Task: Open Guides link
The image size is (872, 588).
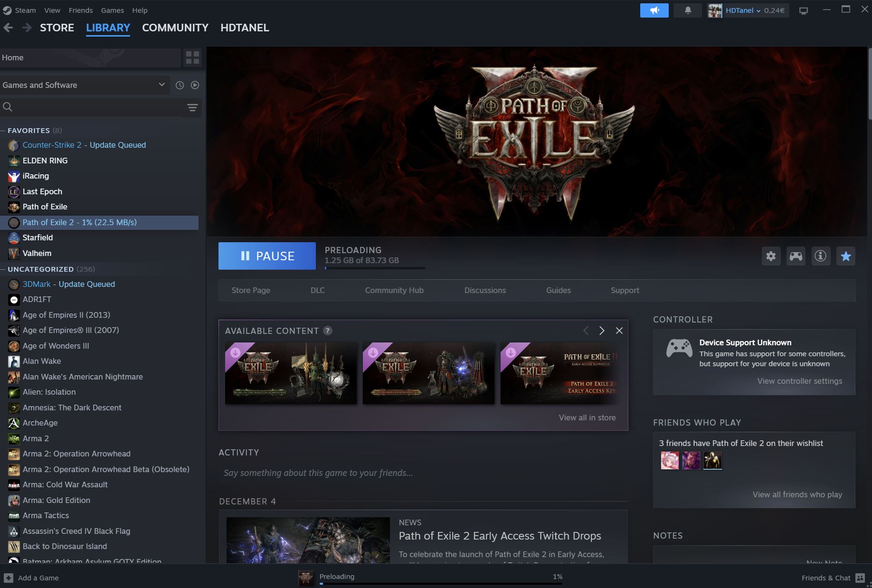Action: click(559, 290)
